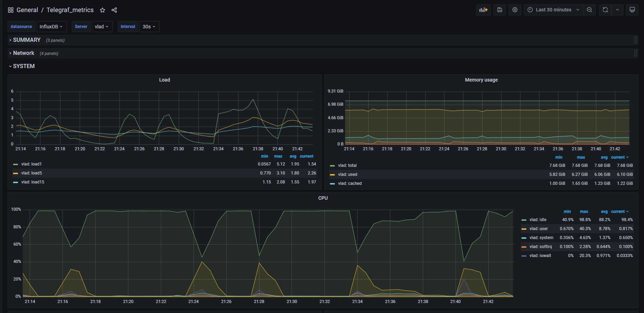Sort CPU legend by min column
This screenshot has width=644, height=313.
tap(567, 211)
